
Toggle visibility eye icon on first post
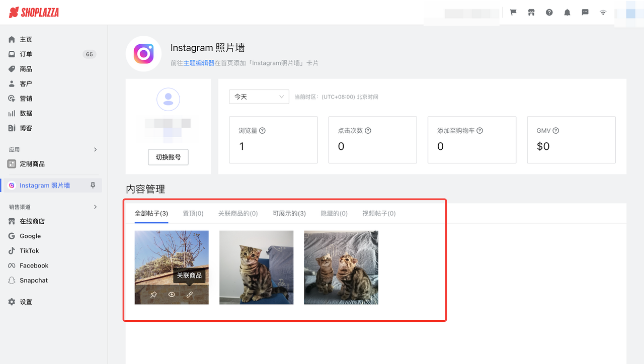(x=172, y=295)
